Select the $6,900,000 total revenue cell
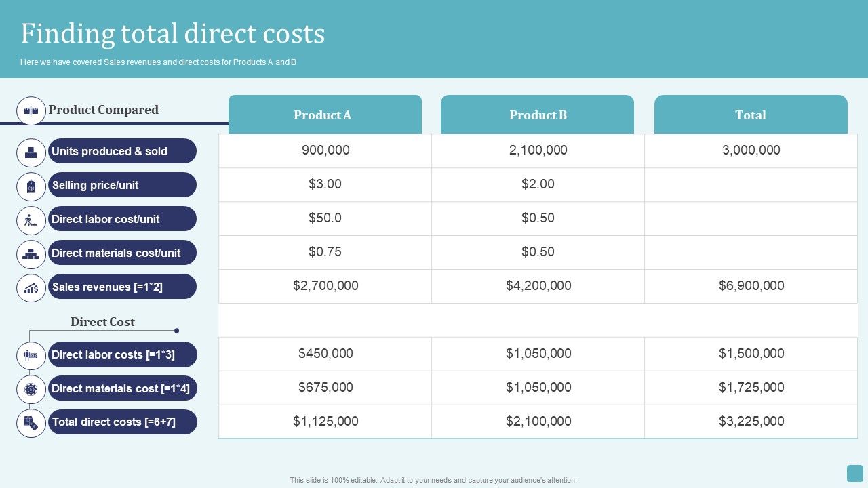This screenshot has width=868, height=488. (751, 286)
